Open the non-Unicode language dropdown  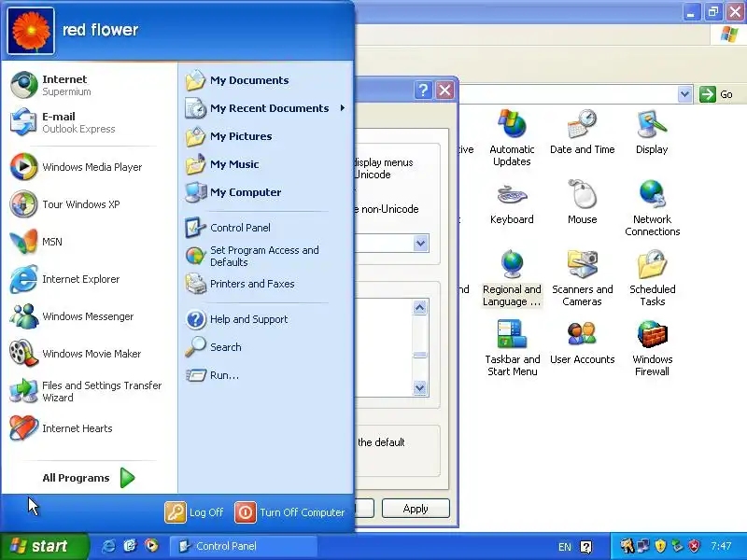pos(420,244)
